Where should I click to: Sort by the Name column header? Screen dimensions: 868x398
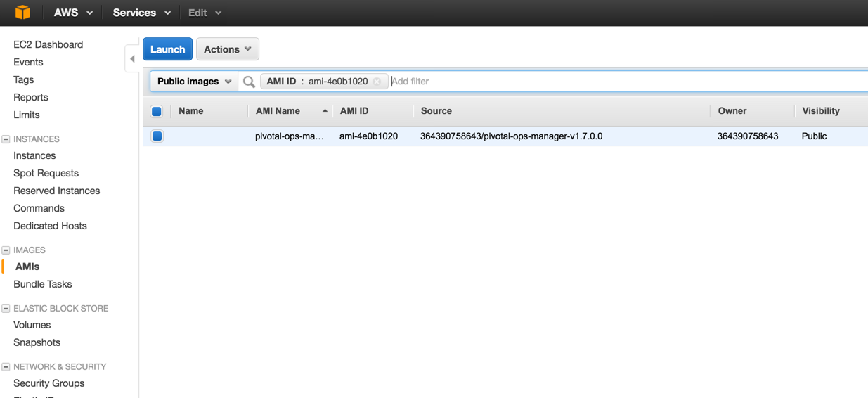tap(191, 111)
